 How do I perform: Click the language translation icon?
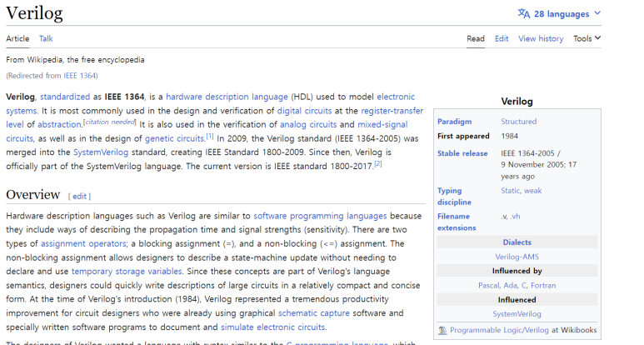524,13
